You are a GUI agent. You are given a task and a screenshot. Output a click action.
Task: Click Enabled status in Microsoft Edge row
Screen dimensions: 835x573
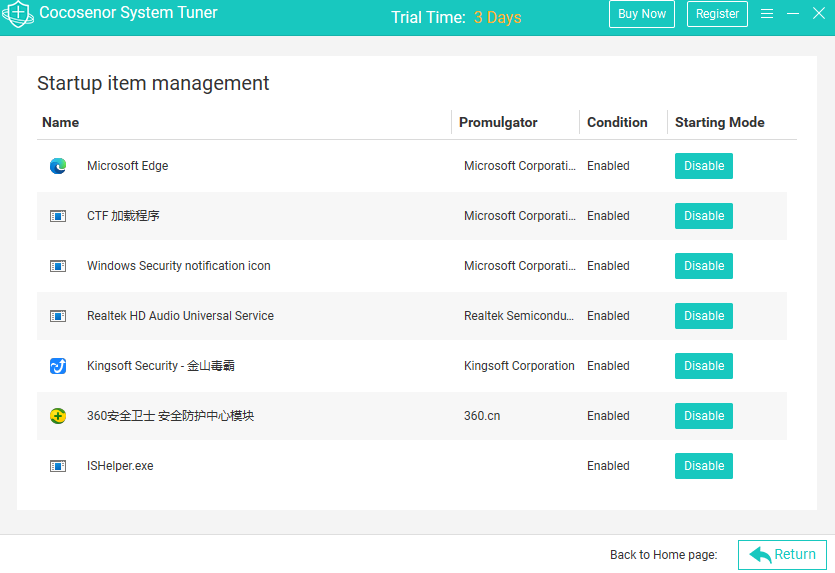608,166
